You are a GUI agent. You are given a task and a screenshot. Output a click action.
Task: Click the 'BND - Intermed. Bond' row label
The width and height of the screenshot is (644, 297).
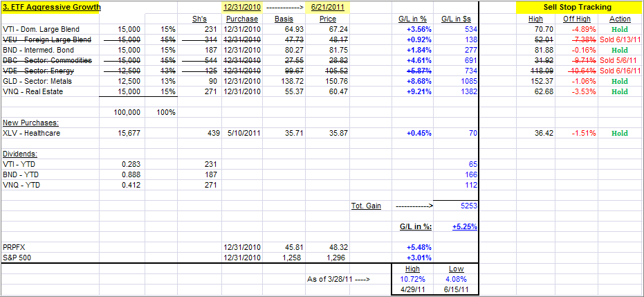38,50
